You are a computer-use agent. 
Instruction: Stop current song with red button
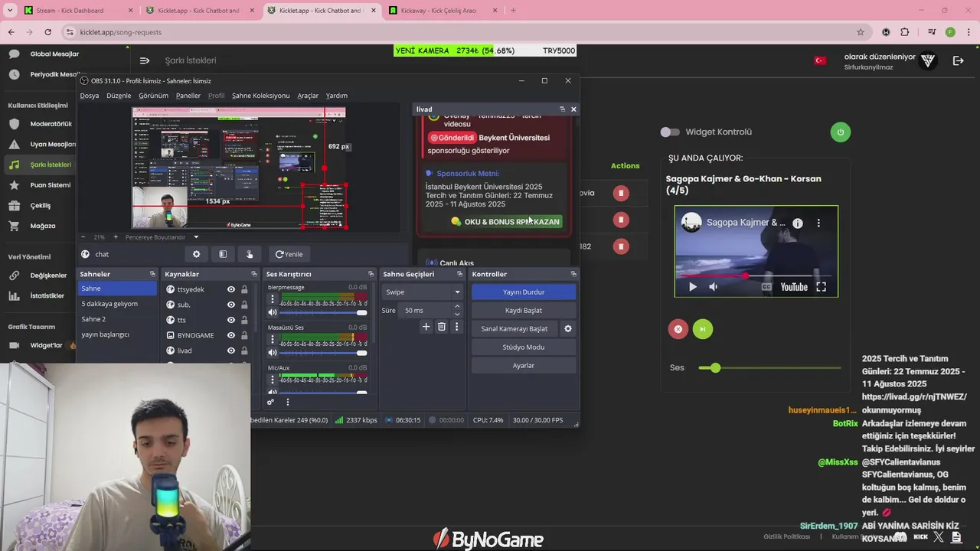(678, 329)
